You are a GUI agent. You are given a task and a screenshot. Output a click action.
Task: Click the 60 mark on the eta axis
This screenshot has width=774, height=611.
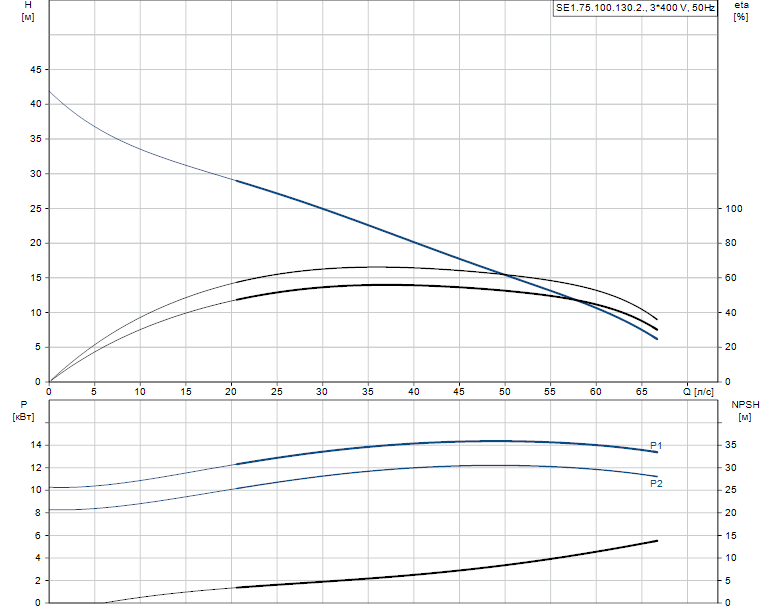click(x=731, y=278)
